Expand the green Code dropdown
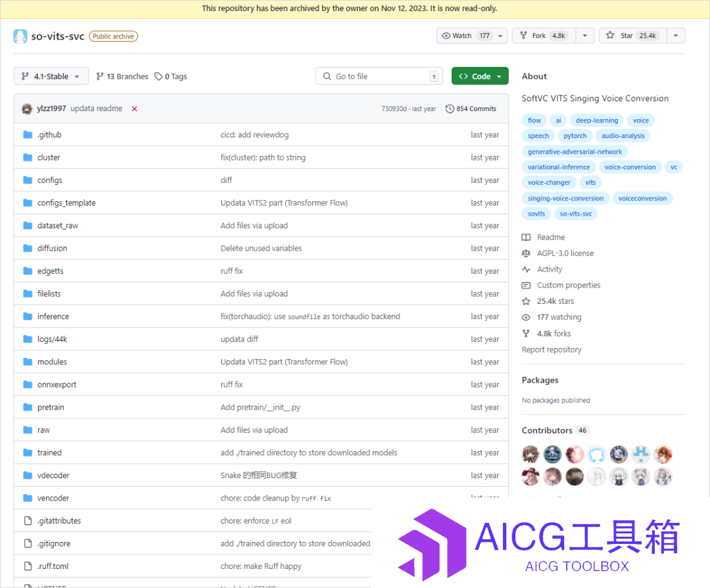This screenshot has height=588, width=710. (480, 76)
